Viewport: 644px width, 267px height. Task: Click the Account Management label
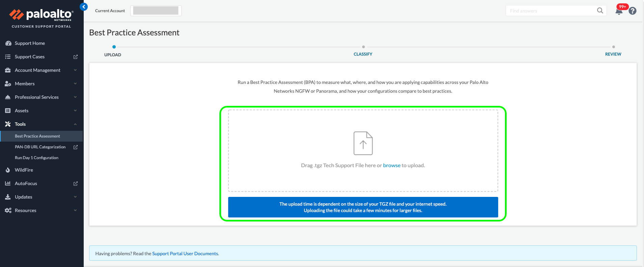(x=37, y=70)
